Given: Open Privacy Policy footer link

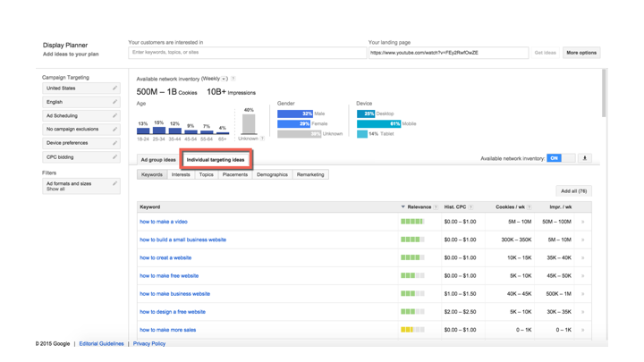Looking at the screenshot, I should [149, 343].
